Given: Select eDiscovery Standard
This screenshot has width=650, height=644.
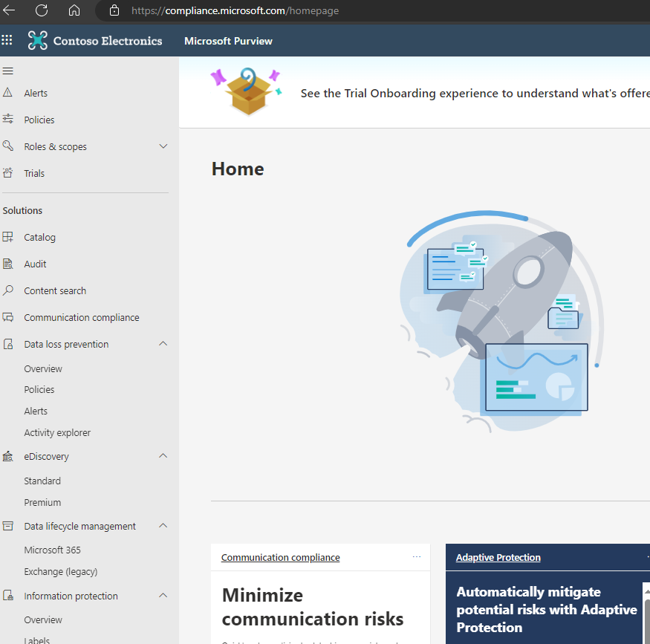Looking at the screenshot, I should click(42, 481).
